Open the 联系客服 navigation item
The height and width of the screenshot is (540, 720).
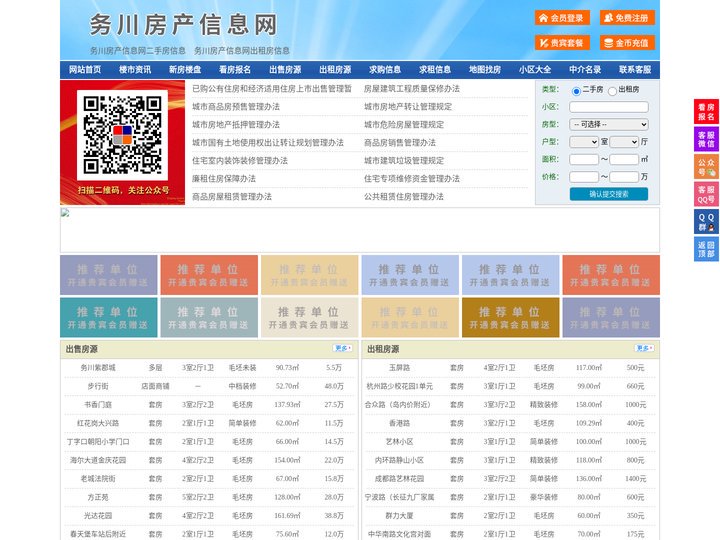pos(635,70)
